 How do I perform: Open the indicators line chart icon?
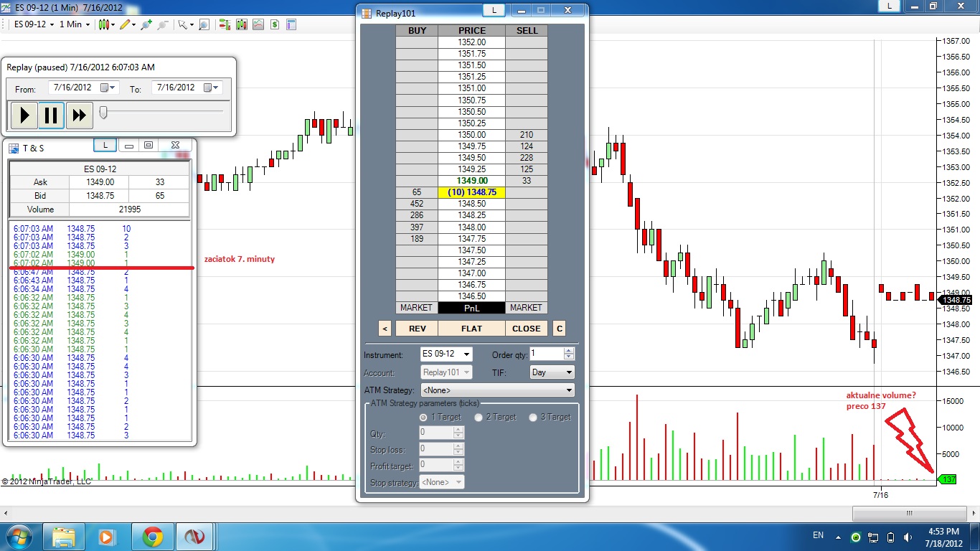(x=258, y=24)
